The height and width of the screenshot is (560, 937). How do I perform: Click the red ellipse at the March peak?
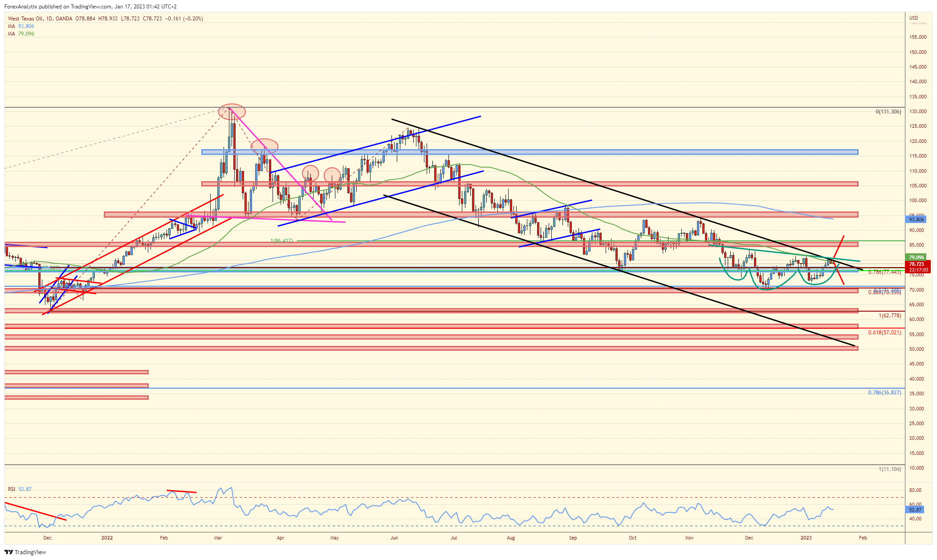click(x=232, y=111)
